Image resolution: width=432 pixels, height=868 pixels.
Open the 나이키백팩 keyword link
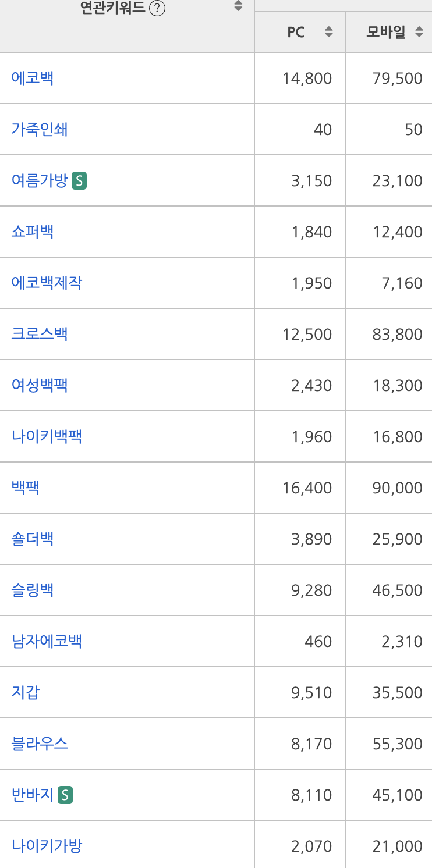coord(47,437)
